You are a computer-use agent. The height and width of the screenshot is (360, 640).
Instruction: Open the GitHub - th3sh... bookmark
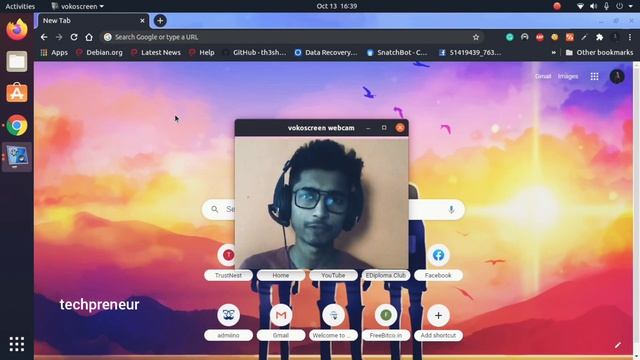click(254, 52)
